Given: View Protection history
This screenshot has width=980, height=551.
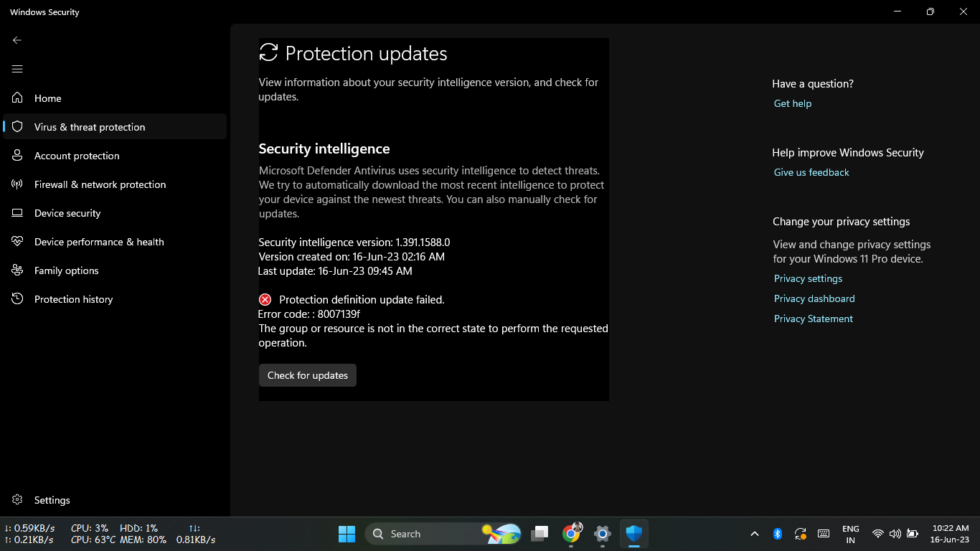Looking at the screenshot, I should click(74, 299).
